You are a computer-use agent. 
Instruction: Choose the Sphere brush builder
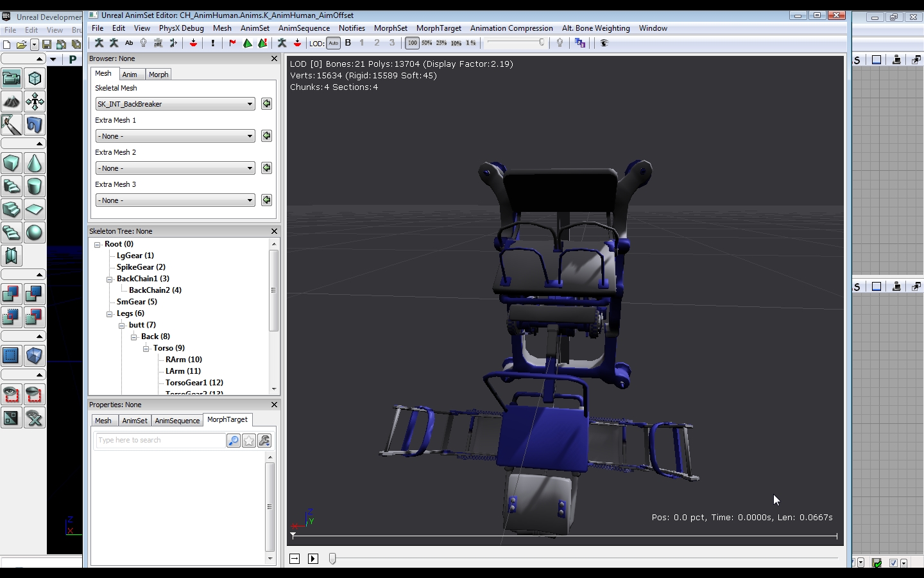click(x=35, y=232)
